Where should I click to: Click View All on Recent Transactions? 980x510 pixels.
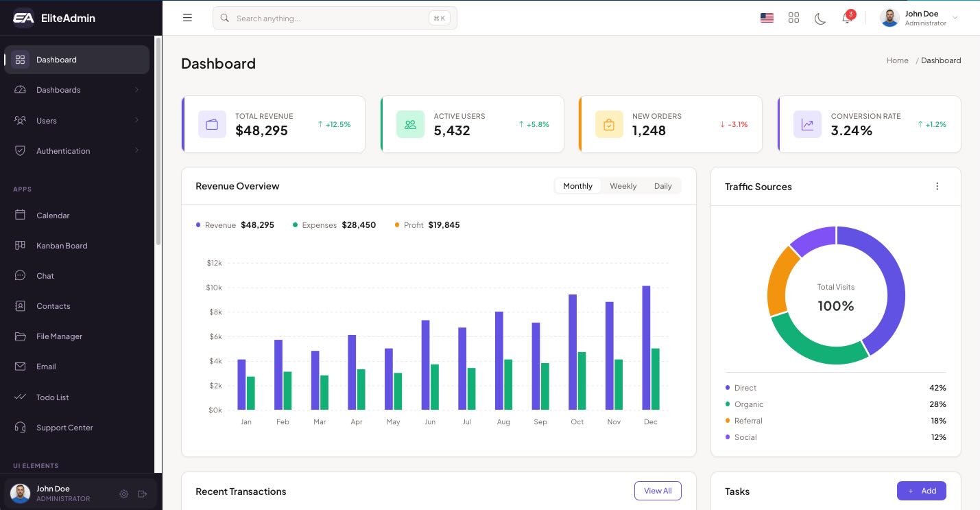click(x=658, y=491)
